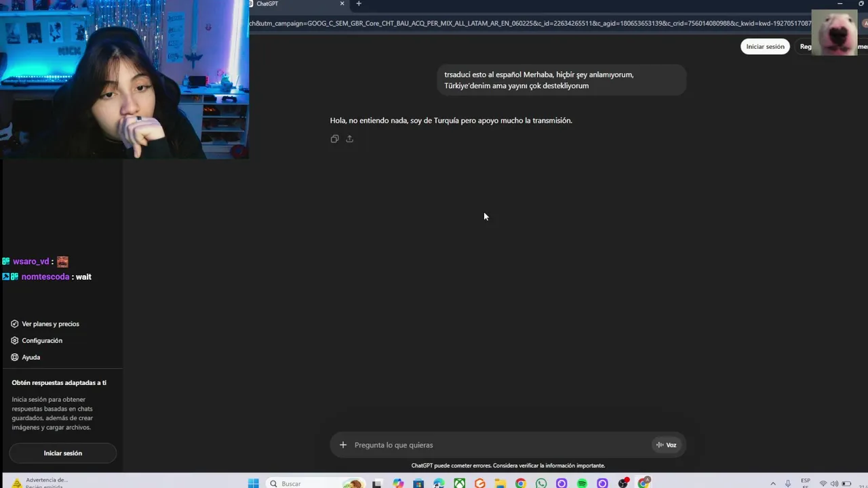Click the battery status icon

[x=846, y=484]
